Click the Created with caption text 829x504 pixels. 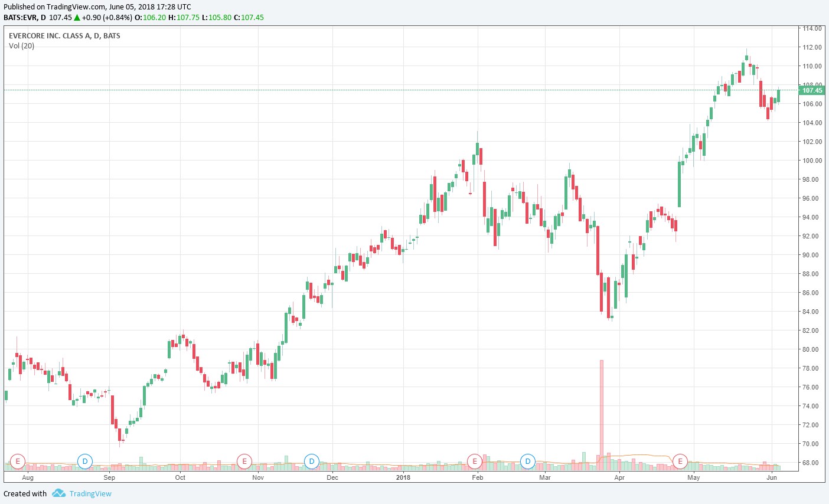25,494
